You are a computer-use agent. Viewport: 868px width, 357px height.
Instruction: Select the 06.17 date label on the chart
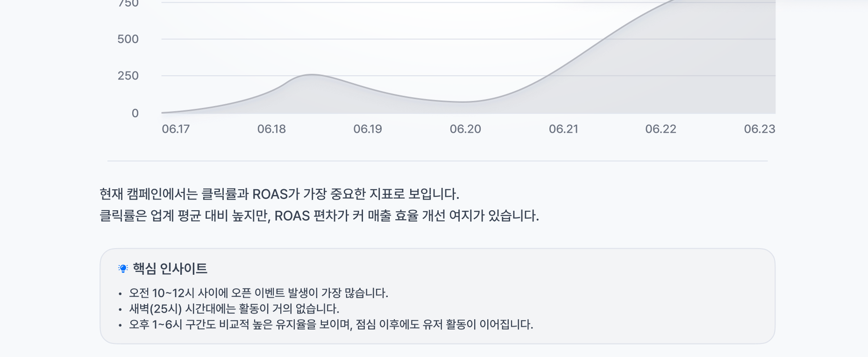click(176, 129)
